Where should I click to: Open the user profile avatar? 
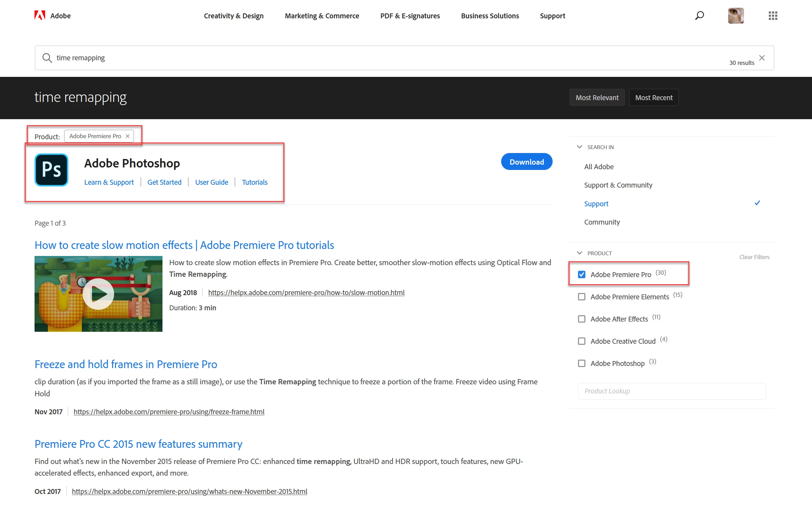736,16
